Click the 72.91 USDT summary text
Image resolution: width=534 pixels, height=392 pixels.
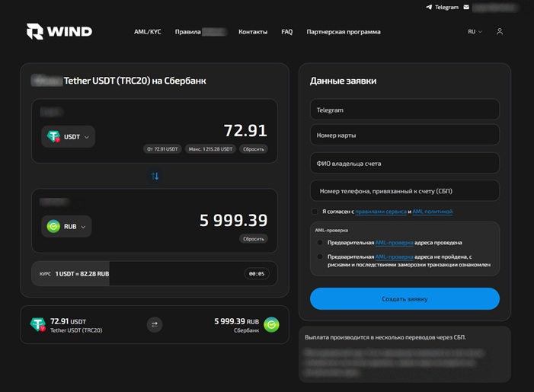68,321
